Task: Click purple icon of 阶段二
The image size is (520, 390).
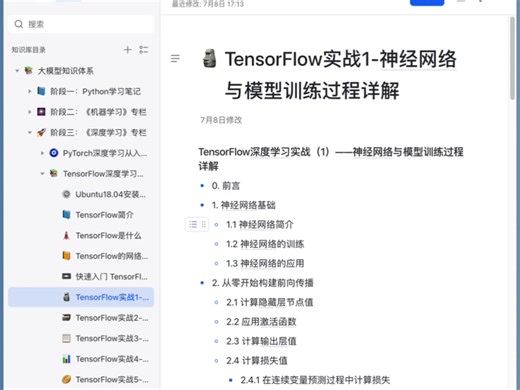Action: [x=41, y=112]
